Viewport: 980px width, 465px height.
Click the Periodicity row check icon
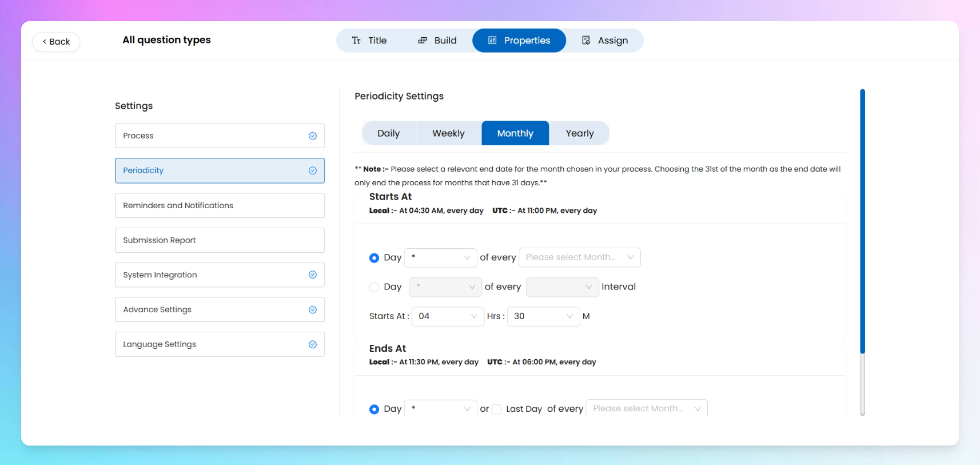pos(313,170)
